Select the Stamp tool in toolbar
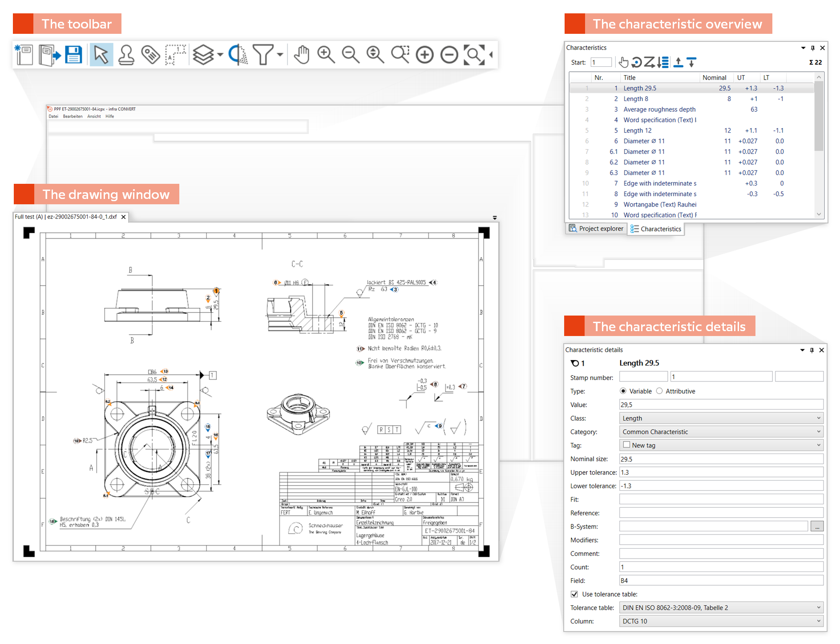The image size is (840, 644). click(x=126, y=55)
